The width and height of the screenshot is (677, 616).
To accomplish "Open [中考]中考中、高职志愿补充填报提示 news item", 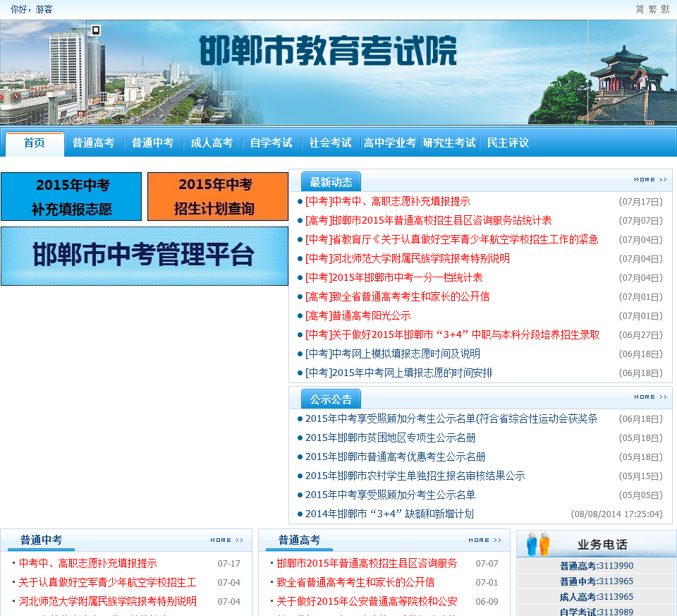I will point(388,202).
